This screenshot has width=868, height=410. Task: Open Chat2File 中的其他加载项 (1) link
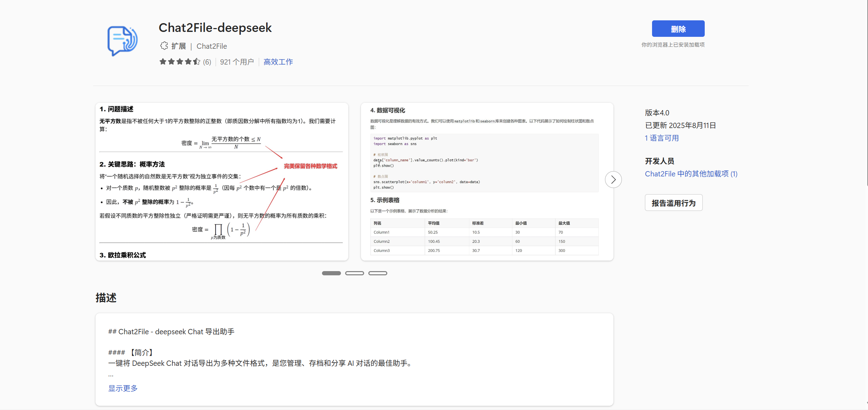tap(691, 174)
